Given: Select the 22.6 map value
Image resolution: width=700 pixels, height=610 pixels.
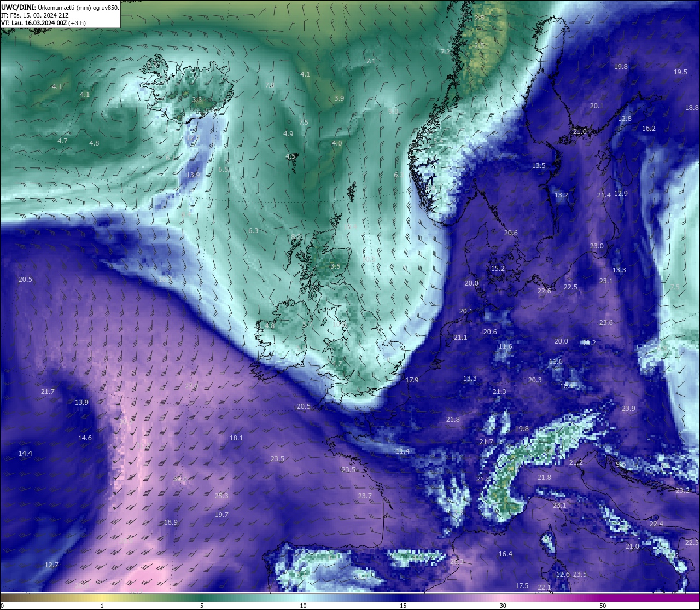Looking at the screenshot, I should click(544, 291).
